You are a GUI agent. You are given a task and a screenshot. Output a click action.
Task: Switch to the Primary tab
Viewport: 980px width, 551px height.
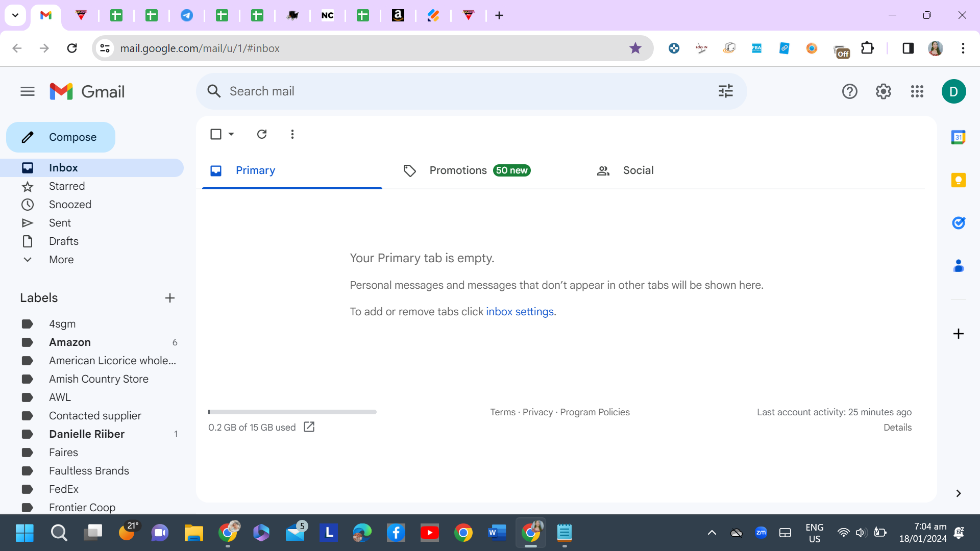pyautogui.click(x=292, y=170)
